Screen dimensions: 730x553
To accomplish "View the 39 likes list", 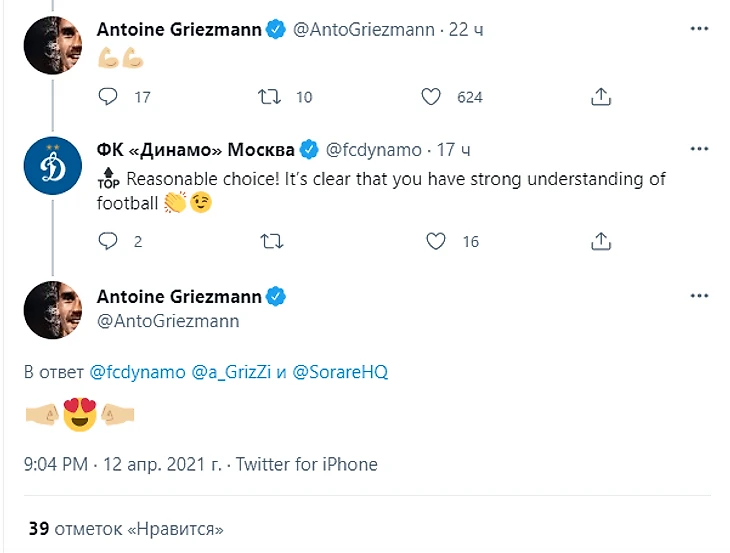I will coord(125,528).
